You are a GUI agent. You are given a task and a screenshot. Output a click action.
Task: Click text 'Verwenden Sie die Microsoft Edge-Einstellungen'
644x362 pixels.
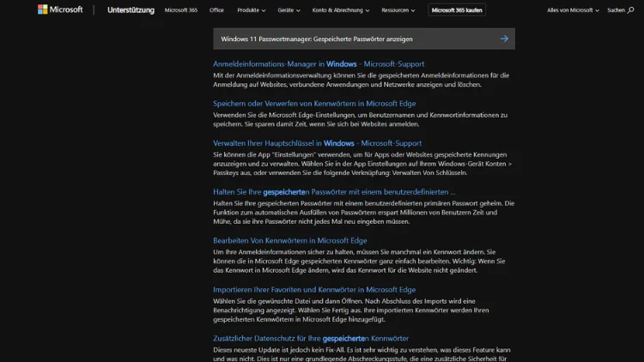click(x=284, y=115)
